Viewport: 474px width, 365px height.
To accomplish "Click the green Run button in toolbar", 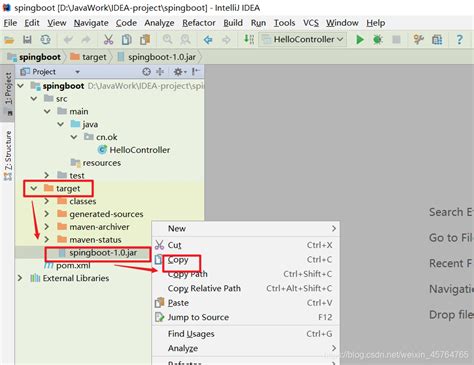I will [x=360, y=40].
